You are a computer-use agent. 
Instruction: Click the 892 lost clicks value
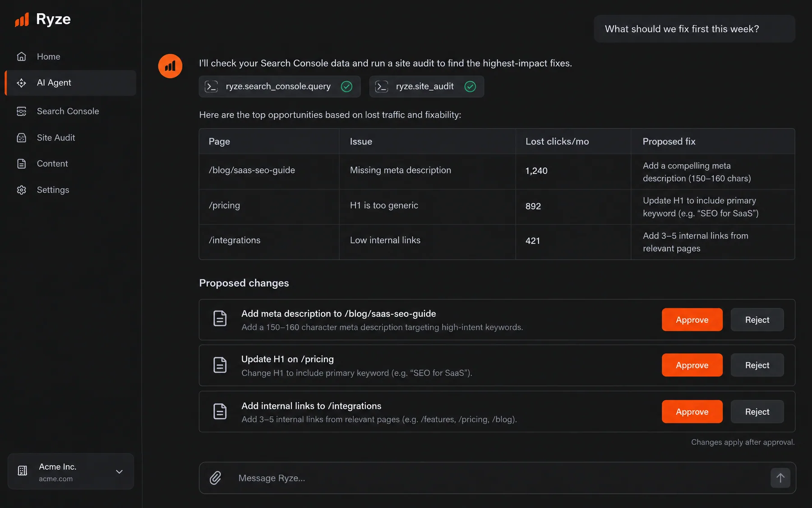coord(533,206)
